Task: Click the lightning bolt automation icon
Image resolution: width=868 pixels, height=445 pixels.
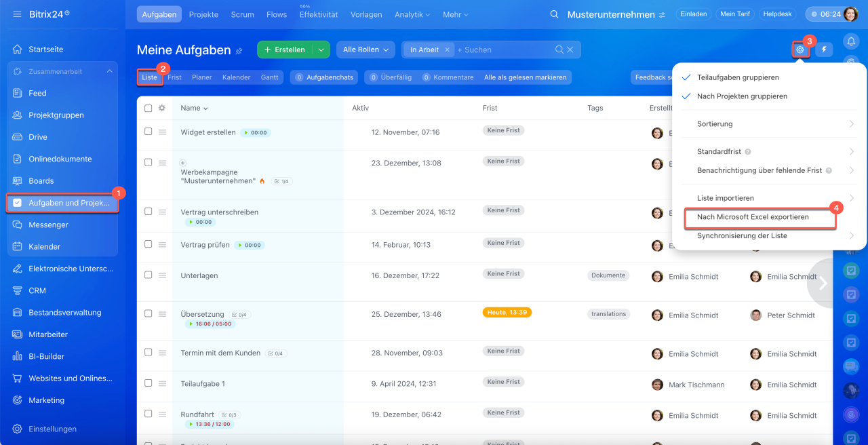Action: 824,50
